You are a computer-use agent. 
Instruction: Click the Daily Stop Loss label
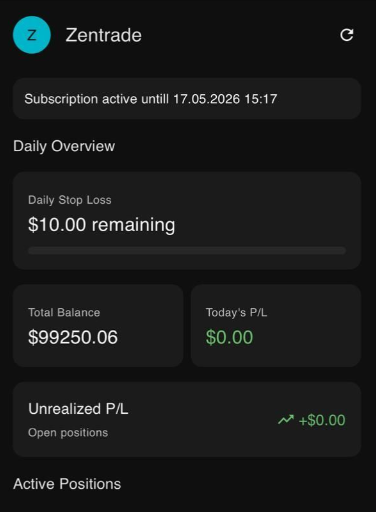[x=70, y=200]
